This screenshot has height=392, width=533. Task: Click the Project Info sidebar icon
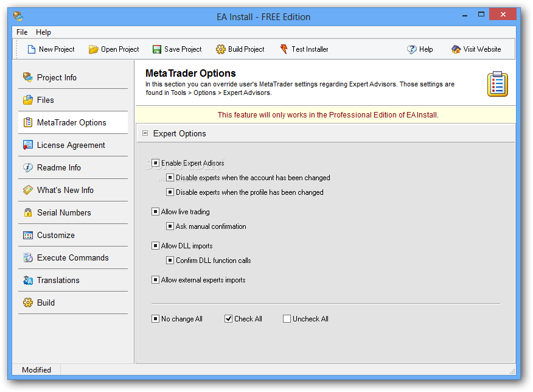[x=28, y=77]
